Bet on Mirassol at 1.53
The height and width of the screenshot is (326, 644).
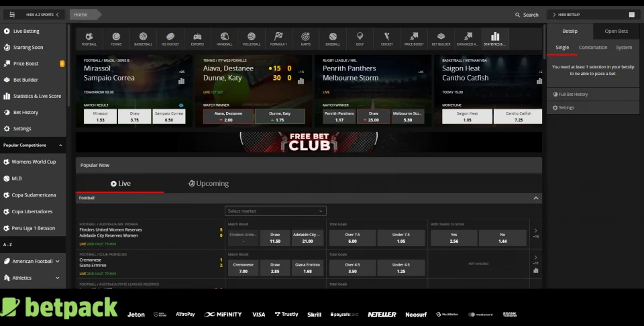pos(100,117)
